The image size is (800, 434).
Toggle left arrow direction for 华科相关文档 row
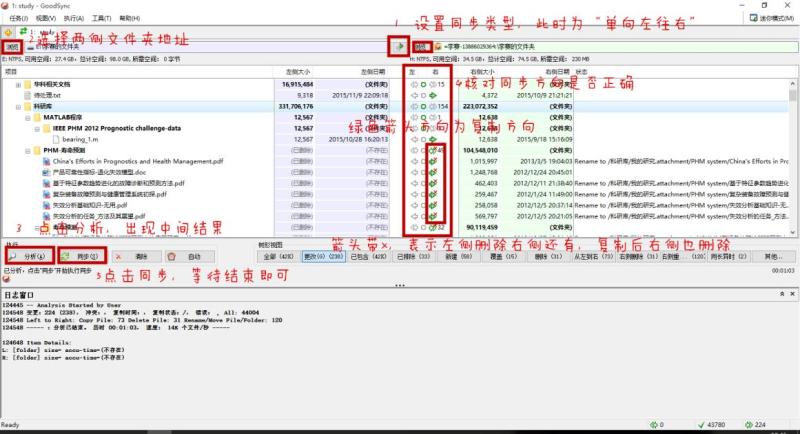414,85
